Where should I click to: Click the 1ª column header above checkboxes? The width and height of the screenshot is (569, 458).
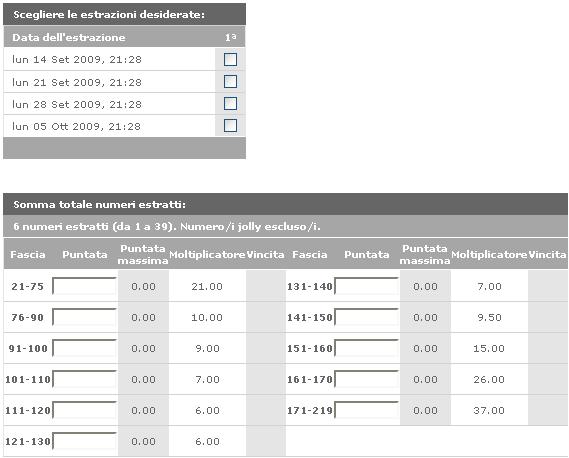[x=230, y=37]
